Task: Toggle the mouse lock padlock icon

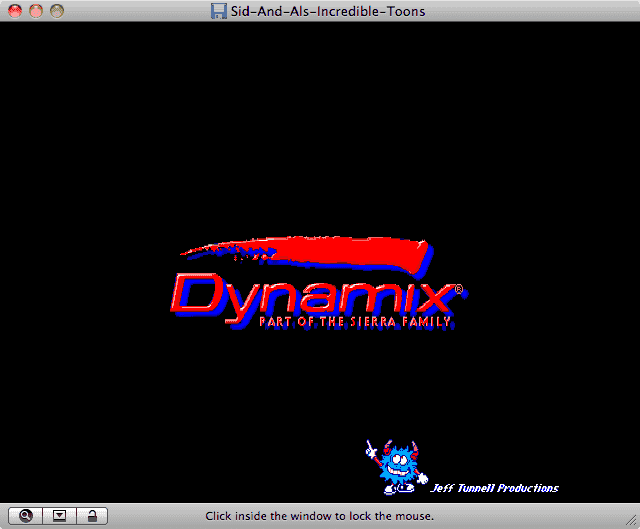Action: (92, 516)
